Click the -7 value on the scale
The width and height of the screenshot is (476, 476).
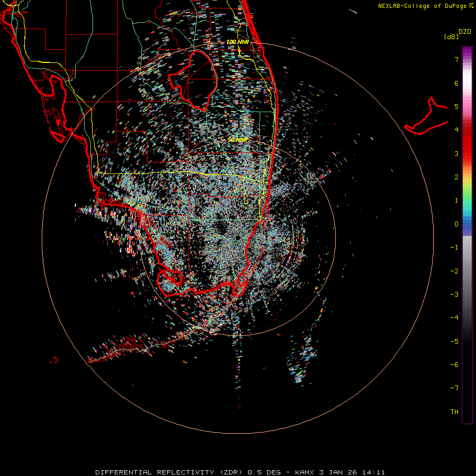coord(454,388)
